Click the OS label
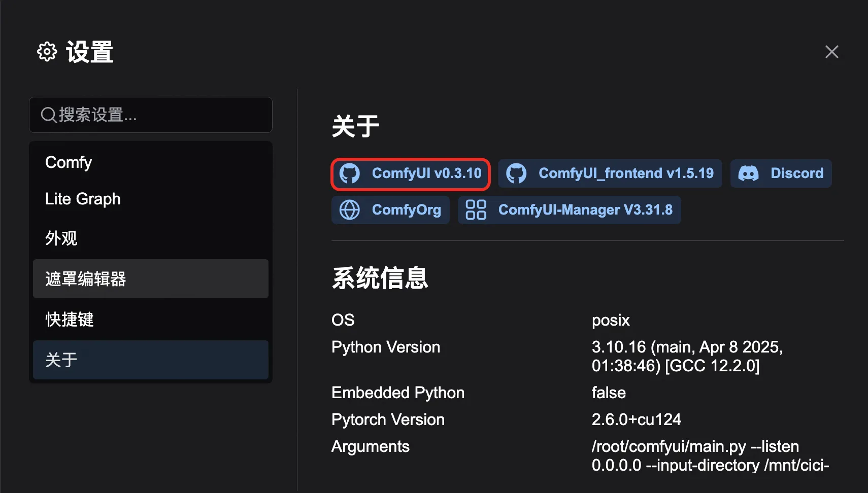Viewport: 868px width, 493px height. [x=343, y=320]
